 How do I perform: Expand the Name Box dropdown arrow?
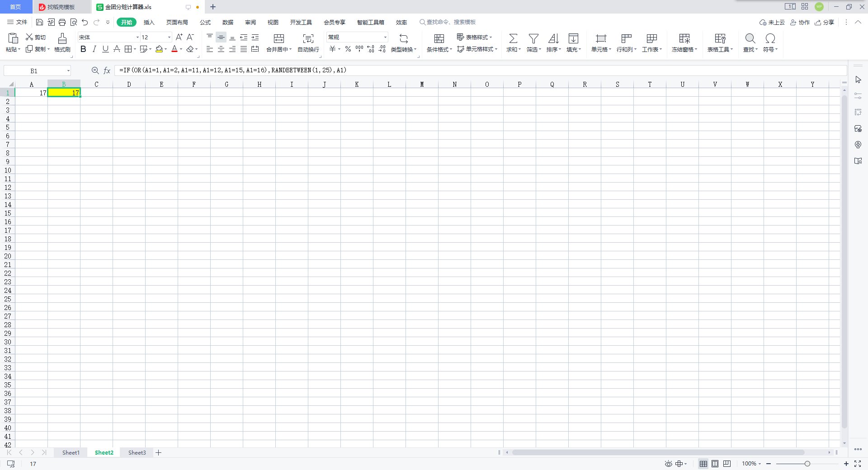click(68, 70)
